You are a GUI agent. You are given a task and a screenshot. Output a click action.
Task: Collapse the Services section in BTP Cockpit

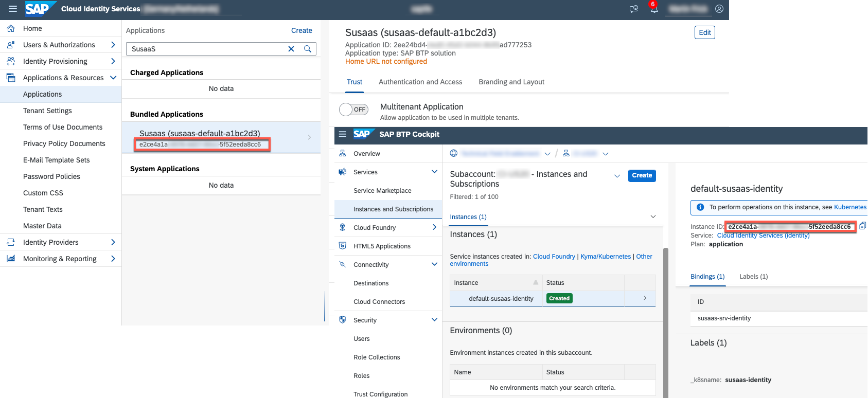434,172
